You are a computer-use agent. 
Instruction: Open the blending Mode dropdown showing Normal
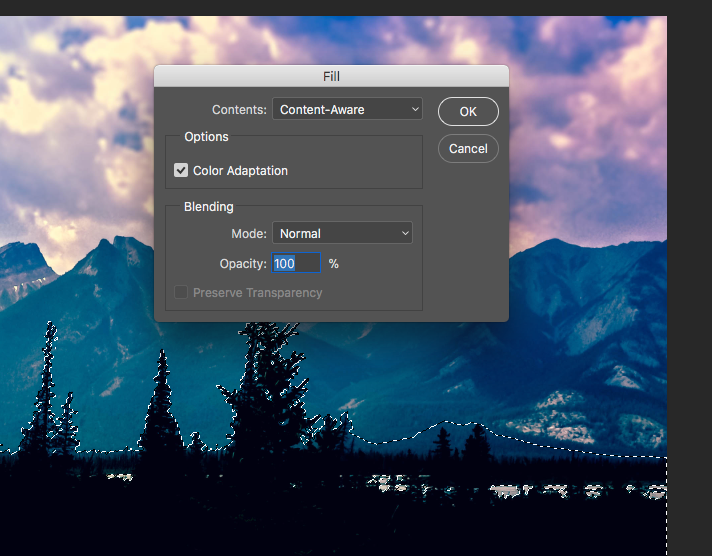click(x=342, y=233)
